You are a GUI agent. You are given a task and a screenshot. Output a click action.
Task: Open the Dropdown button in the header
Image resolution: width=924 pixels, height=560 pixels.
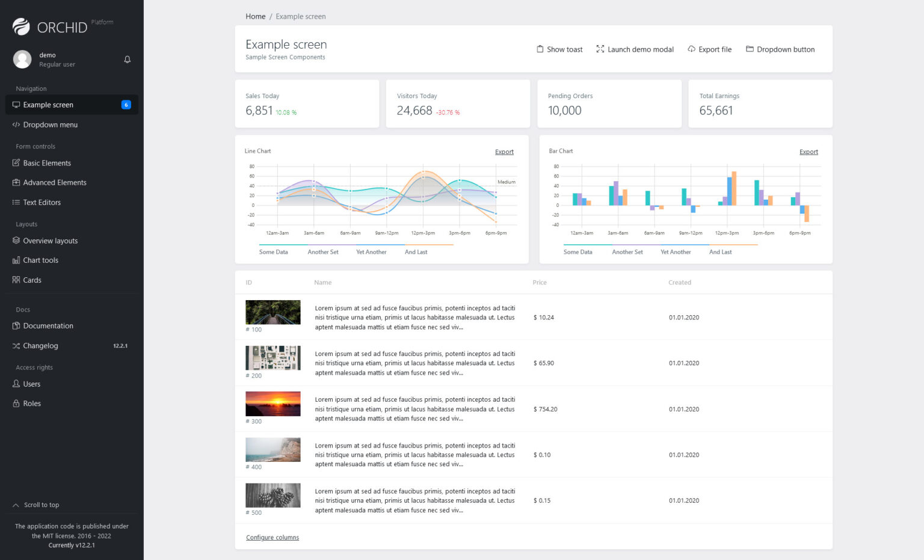(780, 49)
